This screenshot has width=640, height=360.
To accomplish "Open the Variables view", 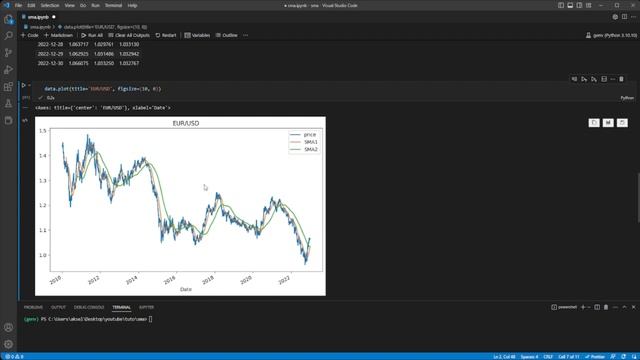I will click(x=197, y=36).
